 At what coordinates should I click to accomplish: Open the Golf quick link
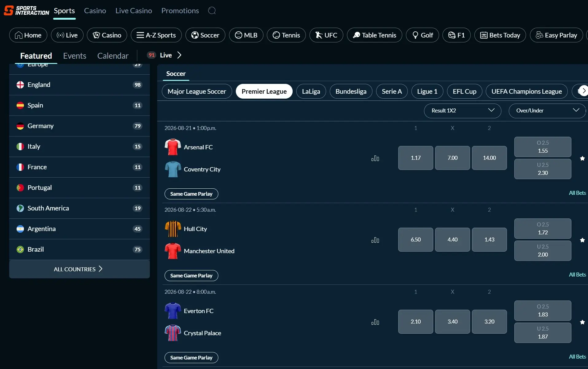pos(423,35)
